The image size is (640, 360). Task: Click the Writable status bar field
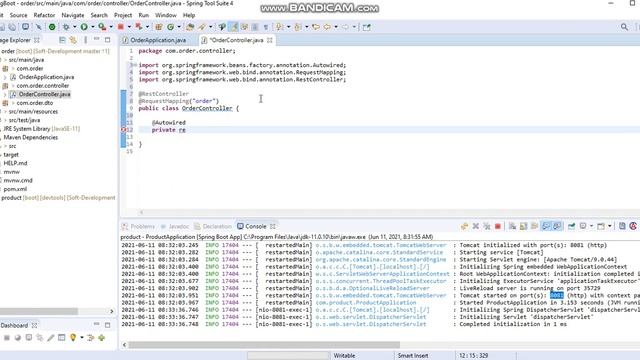tap(344, 356)
